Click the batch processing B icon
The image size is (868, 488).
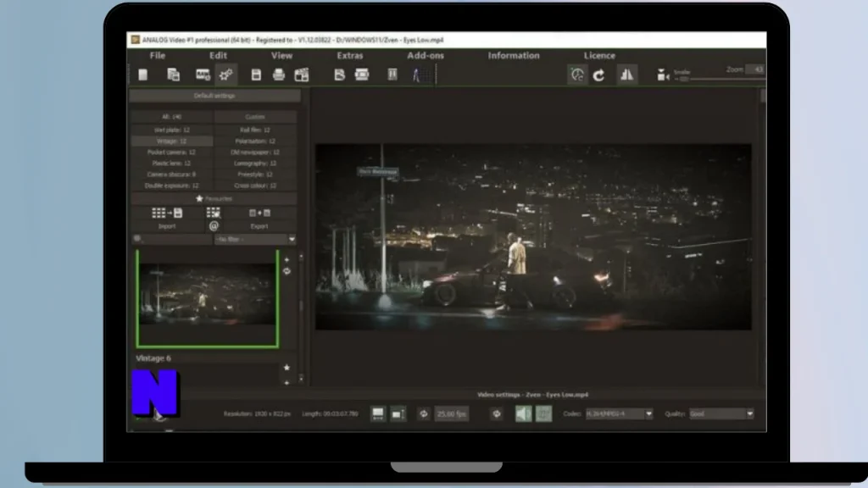[x=339, y=75]
